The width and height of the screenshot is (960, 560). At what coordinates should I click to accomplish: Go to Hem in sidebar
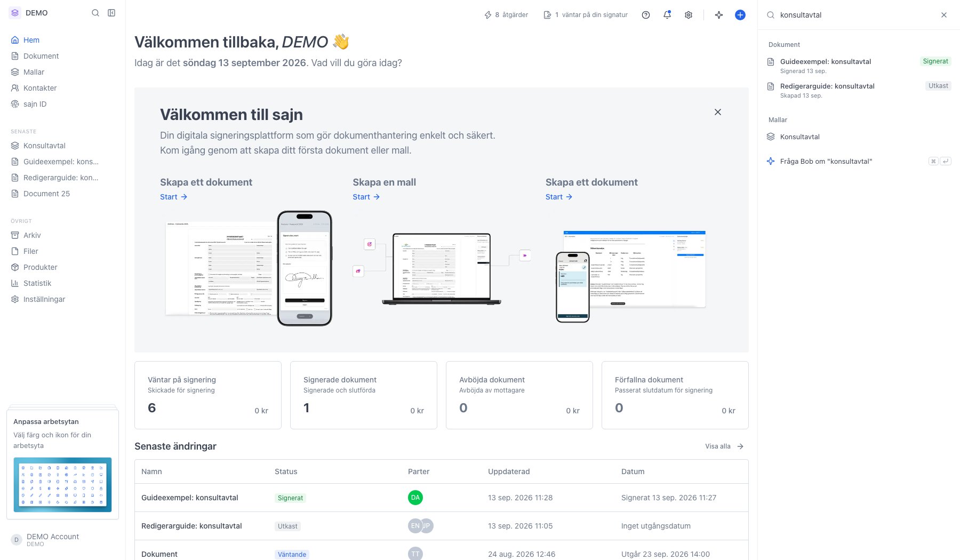coord(62,40)
